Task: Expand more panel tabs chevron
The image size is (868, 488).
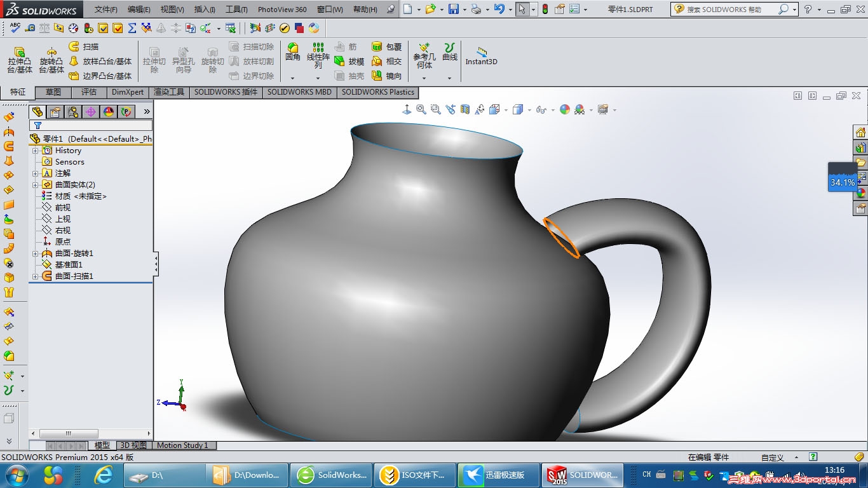Action: pyautogui.click(x=147, y=112)
